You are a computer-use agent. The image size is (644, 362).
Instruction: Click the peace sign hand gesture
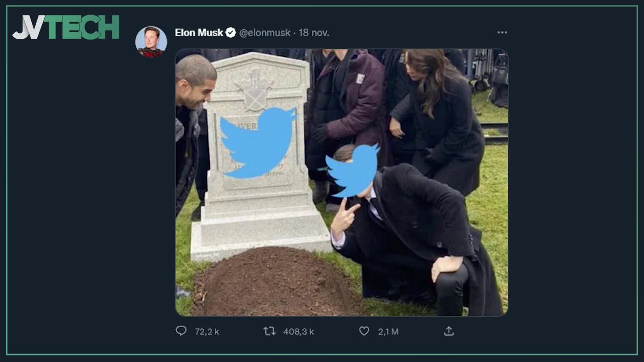tap(345, 216)
